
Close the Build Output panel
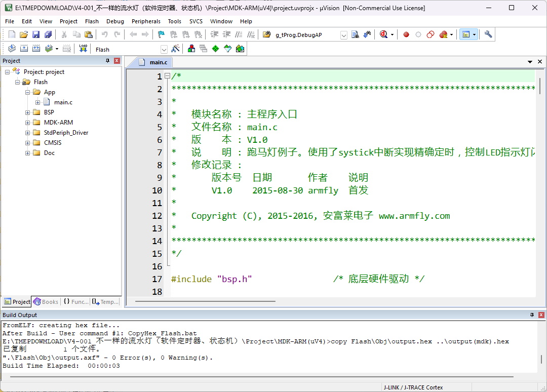click(541, 315)
